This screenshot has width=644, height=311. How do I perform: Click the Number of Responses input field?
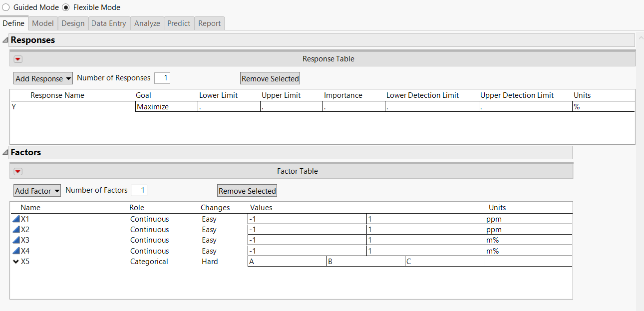tap(162, 78)
